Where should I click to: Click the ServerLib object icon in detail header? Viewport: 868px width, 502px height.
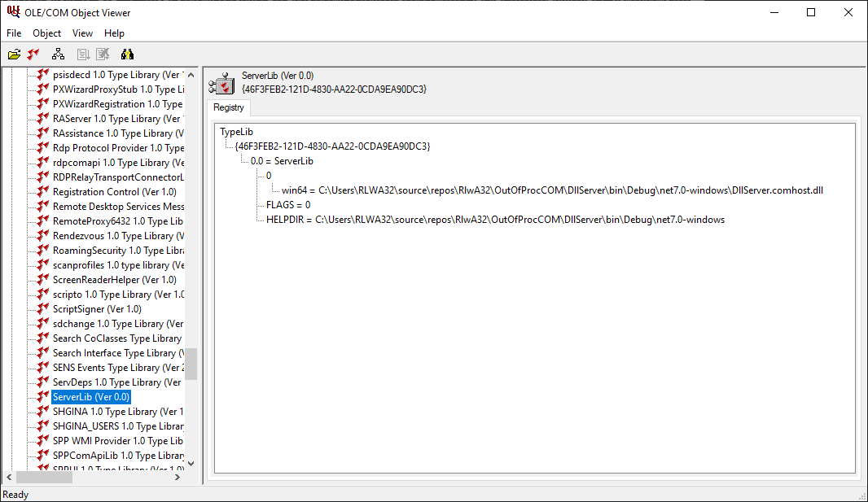[221, 84]
